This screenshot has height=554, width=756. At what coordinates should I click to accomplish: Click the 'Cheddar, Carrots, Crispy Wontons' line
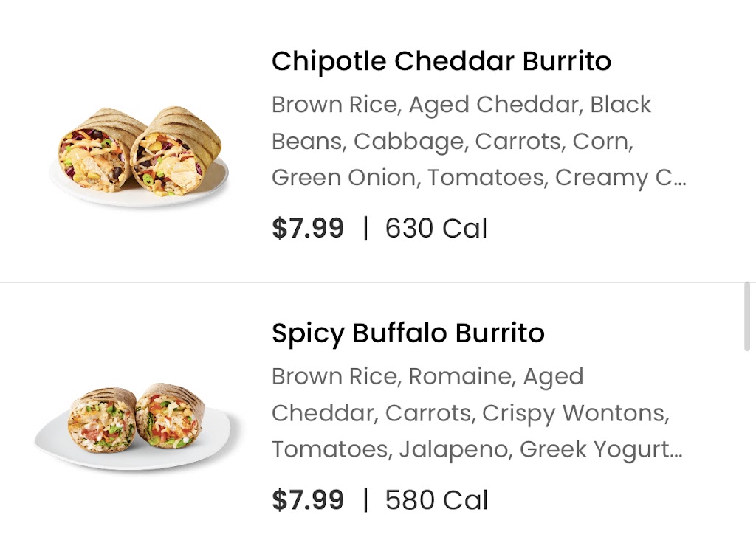[x=470, y=413]
